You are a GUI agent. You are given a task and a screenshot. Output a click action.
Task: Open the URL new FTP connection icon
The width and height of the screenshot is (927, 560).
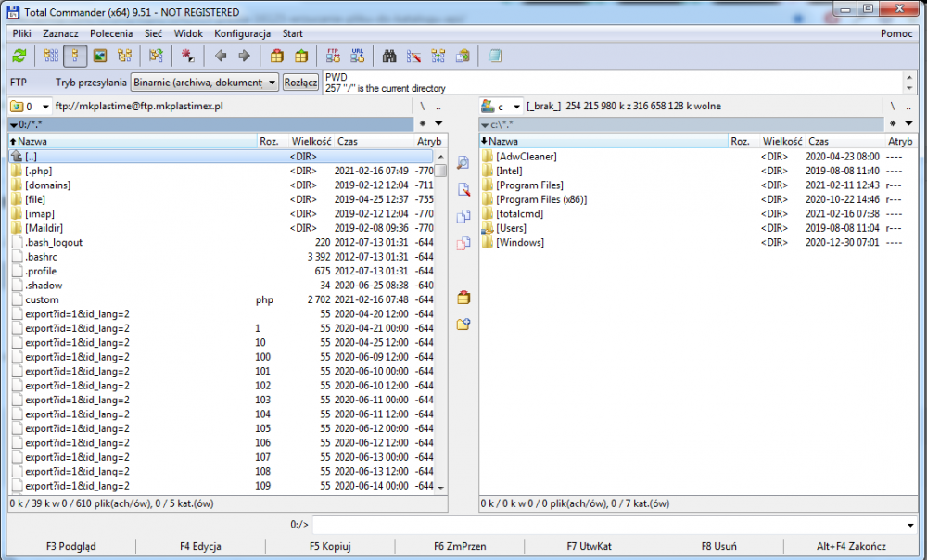coord(358,57)
